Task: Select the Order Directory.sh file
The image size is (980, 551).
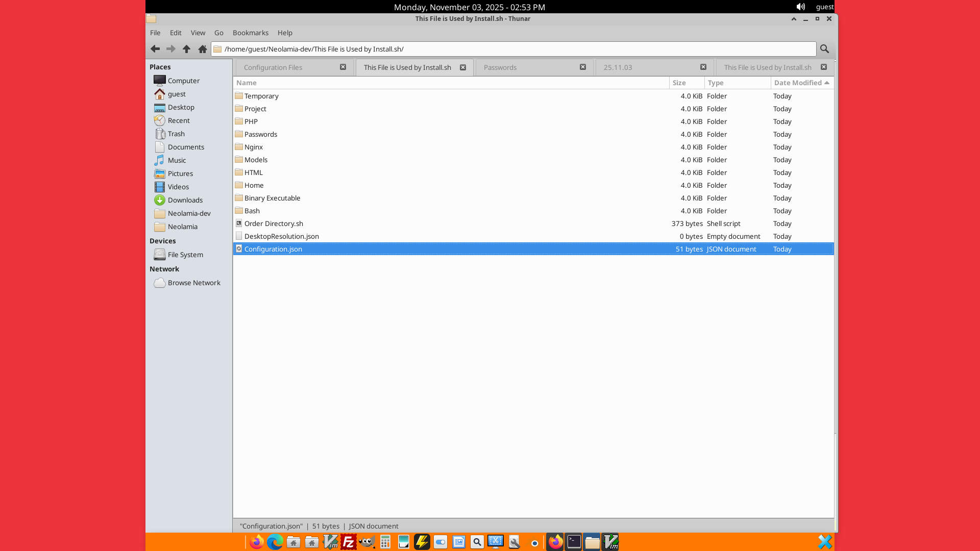Action: pos(274,223)
